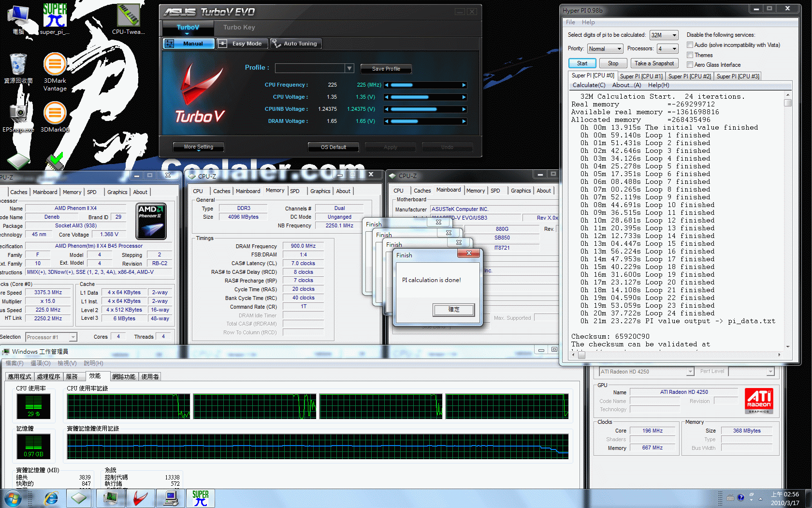The height and width of the screenshot is (508, 812).
Task: Adjust the DRAM Voltage slider
Action: point(425,121)
